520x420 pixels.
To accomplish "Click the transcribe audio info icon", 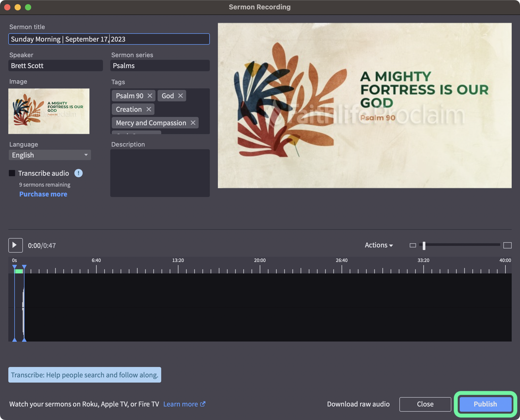I will coord(78,173).
